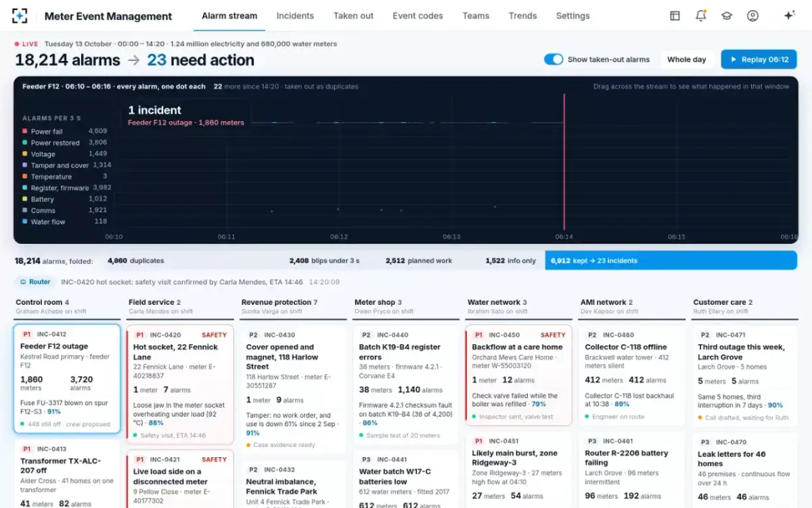Open the Event codes tab
This screenshot has width=812, height=508.
tap(418, 16)
